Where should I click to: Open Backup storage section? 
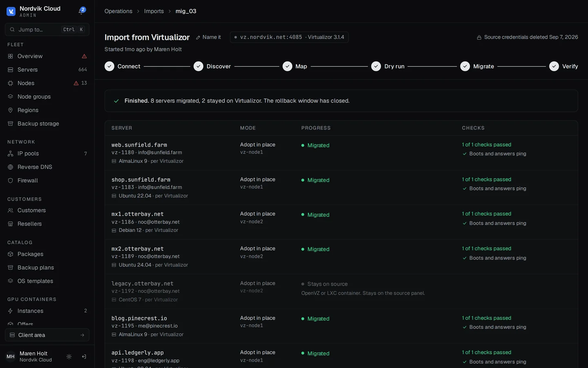coord(47,123)
